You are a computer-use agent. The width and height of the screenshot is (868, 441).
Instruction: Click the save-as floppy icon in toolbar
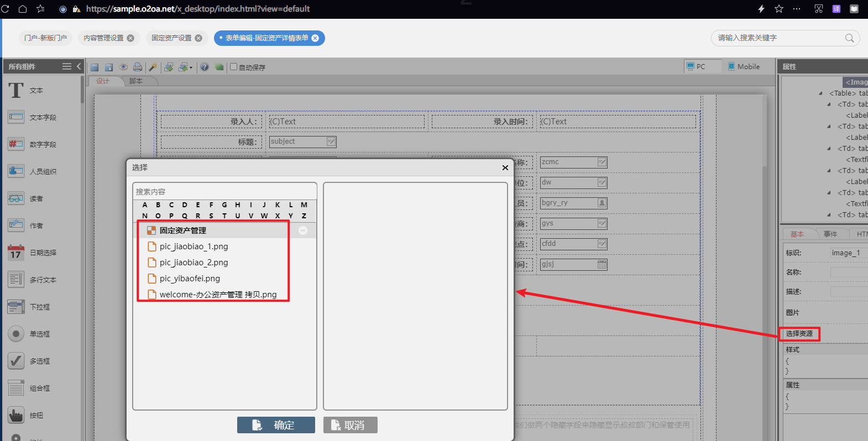pos(109,67)
